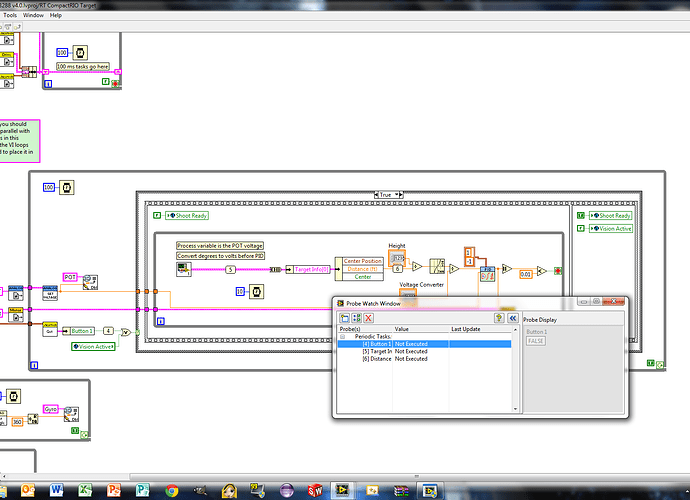The image size is (690, 500).
Task: Click the expand/collapse all probes icon
Action: click(356, 318)
